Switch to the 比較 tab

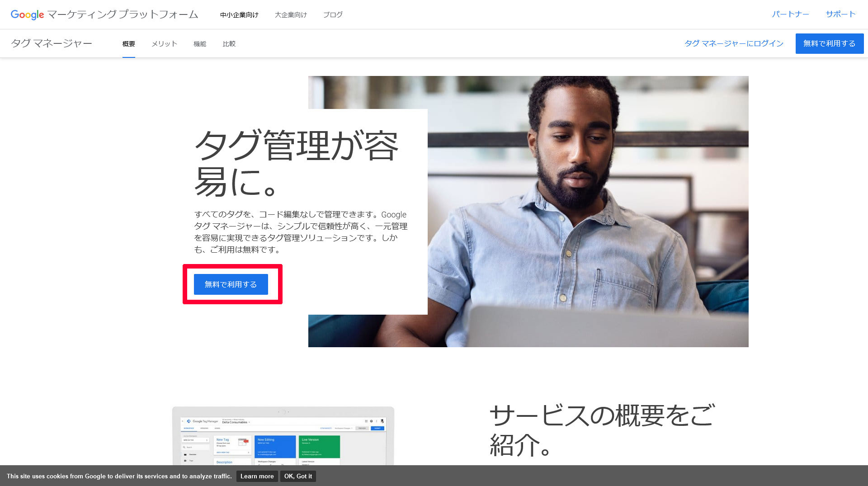click(229, 44)
